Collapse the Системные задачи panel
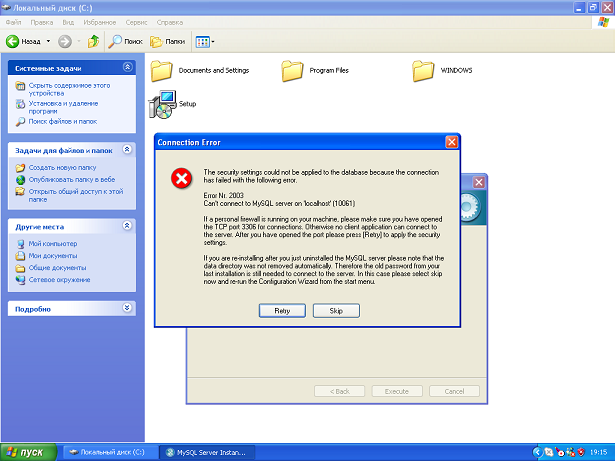 [x=127, y=68]
